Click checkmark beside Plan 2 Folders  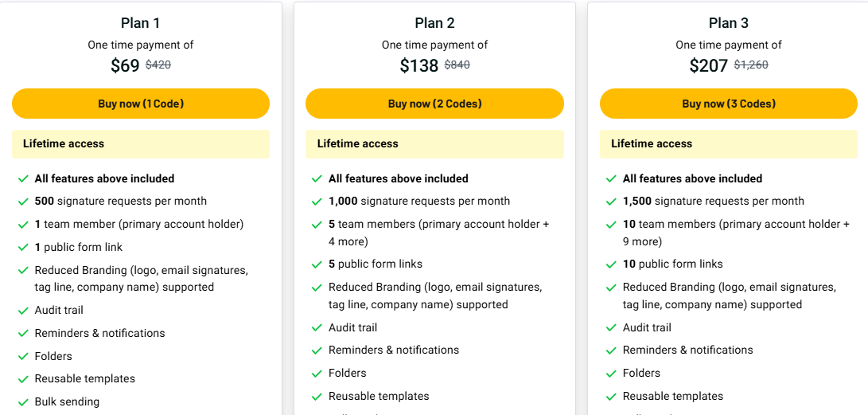pos(317,374)
